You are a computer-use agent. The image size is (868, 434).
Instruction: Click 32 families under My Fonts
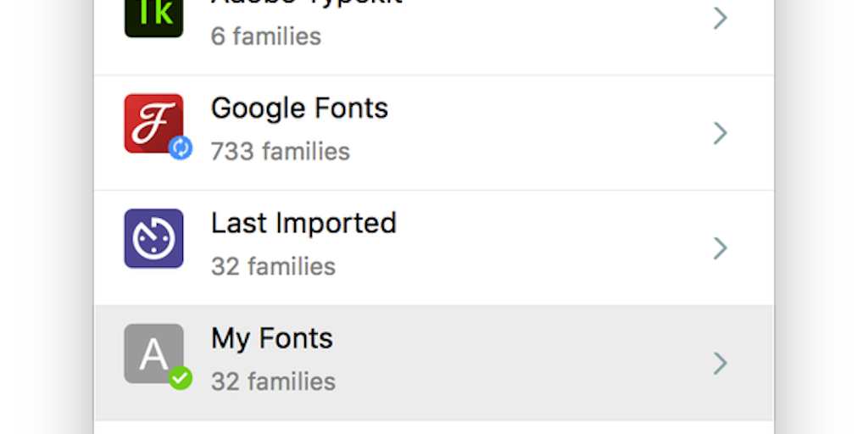[x=273, y=381]
